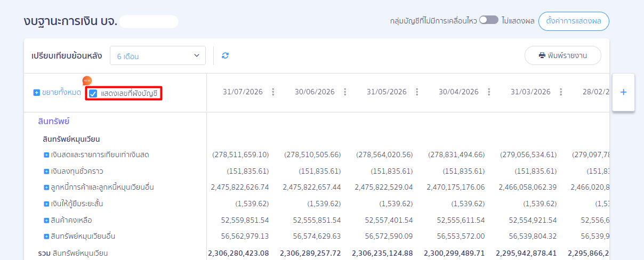
Task: Expand all rows with ขยายทั้งหมด
Action: [x=57, y=93]
